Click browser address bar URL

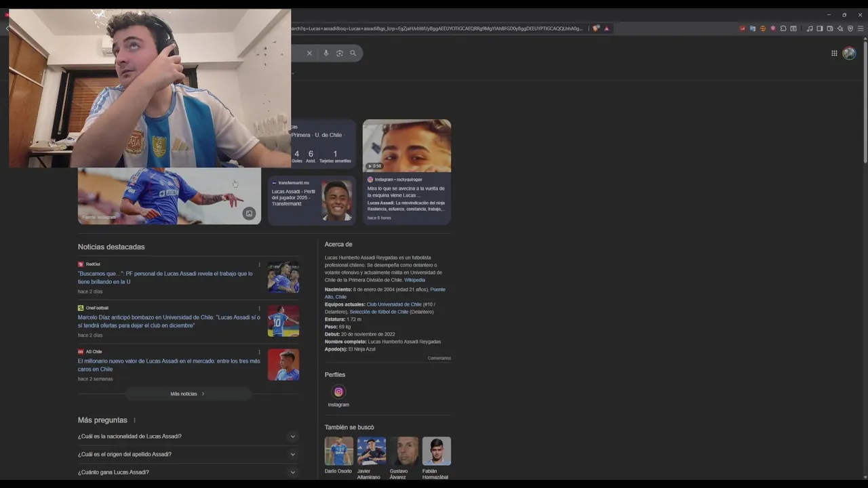(x=437, y=28)
